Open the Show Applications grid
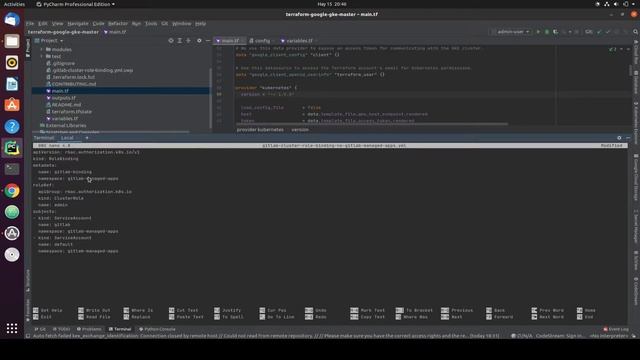Image resolution: width=640 pixels, height=360 pixels. [12, 328]
